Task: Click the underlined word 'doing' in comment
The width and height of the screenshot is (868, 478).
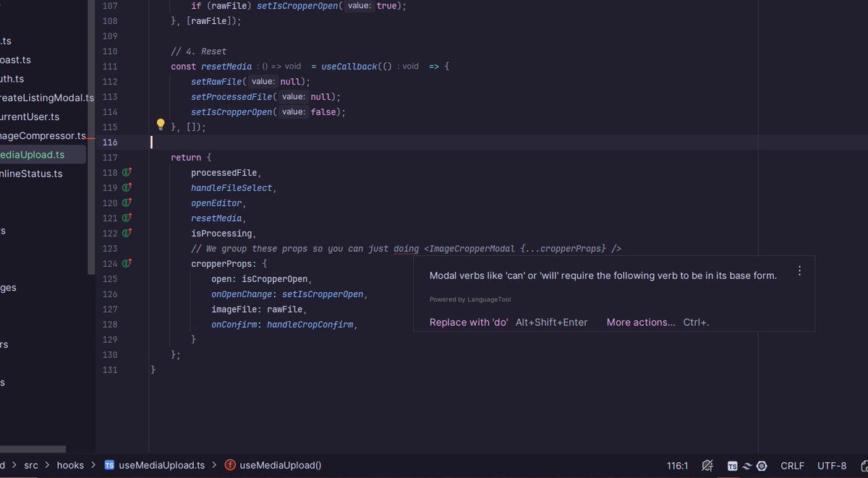Action: [407, 249]
